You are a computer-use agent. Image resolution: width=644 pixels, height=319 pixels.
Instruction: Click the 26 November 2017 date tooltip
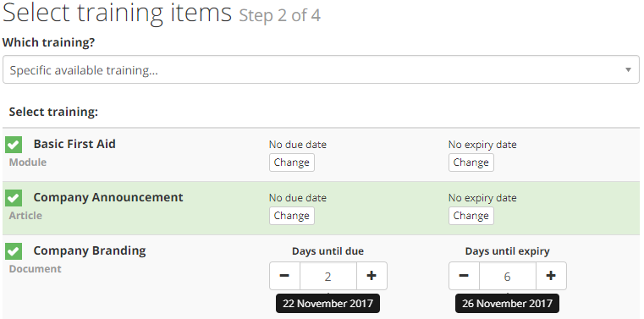(x=507, y=304)
